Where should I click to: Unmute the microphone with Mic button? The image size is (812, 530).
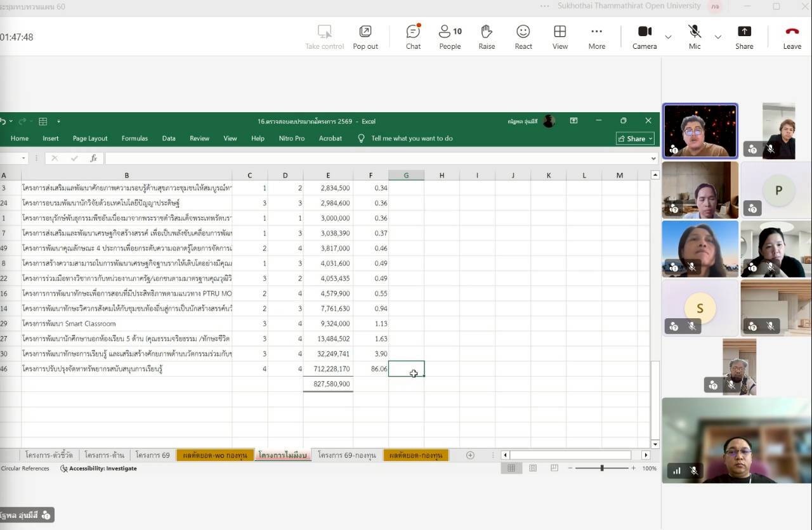[695, 37]
